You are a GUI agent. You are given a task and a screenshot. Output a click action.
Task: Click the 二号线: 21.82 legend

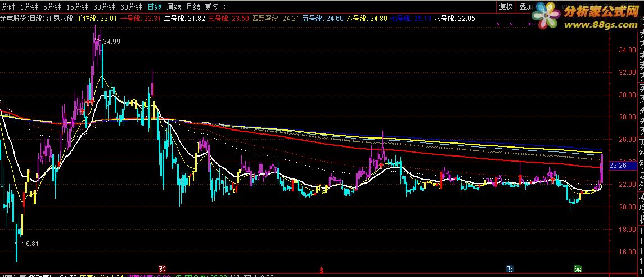click(x=184, y=18)
